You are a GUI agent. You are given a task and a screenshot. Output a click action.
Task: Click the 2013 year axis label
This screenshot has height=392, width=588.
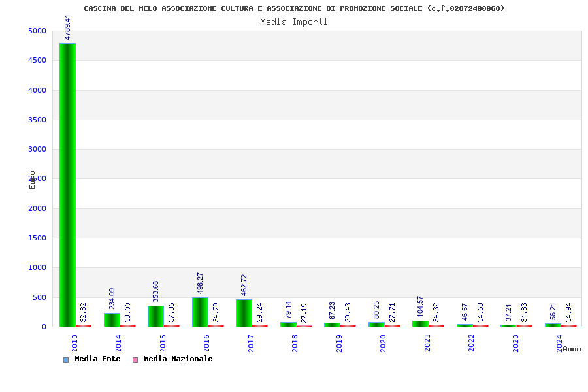pos(74,343)
